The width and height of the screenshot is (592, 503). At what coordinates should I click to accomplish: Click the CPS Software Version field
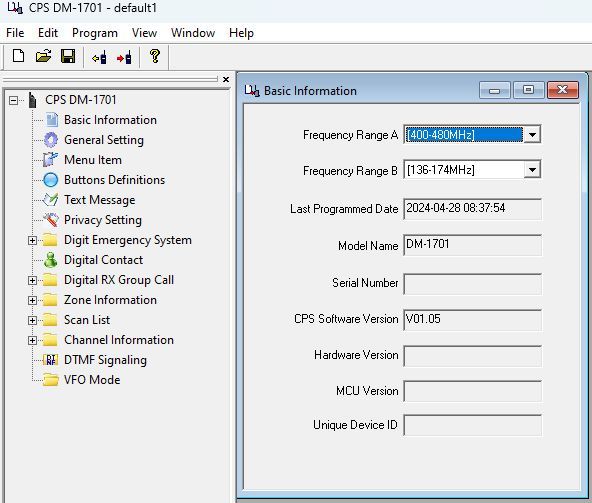tap(472, 320)
